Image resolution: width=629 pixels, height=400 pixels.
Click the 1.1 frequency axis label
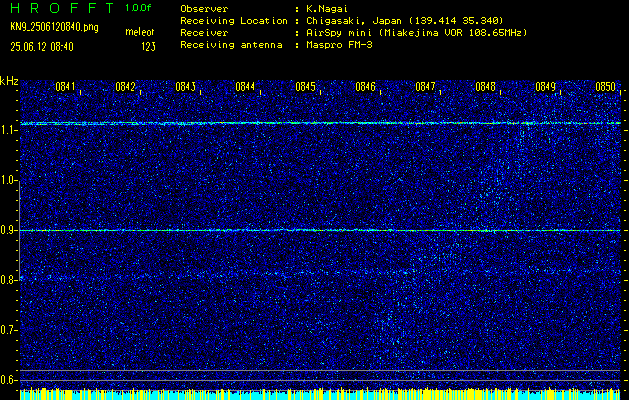tap(8, 130)
